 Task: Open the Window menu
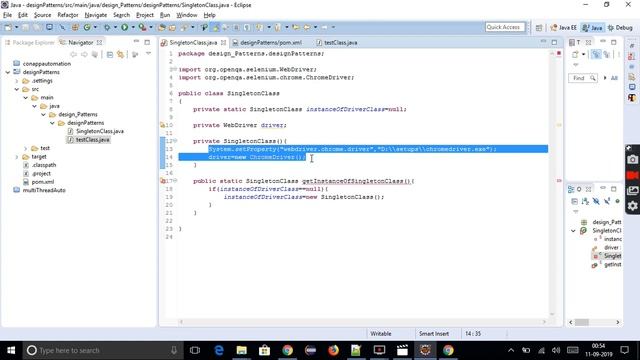click(187, 15)
